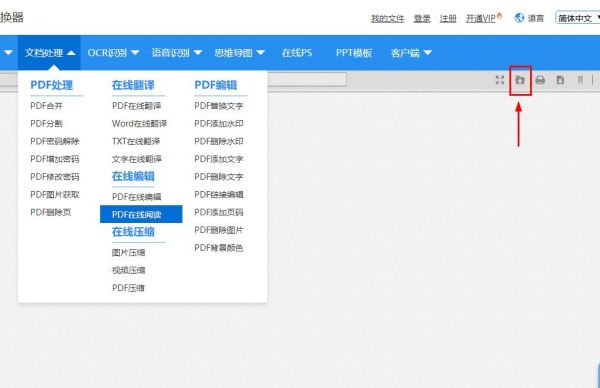Click the PDF处理 column heading
600x388 pixels.
tap(52, 85)
